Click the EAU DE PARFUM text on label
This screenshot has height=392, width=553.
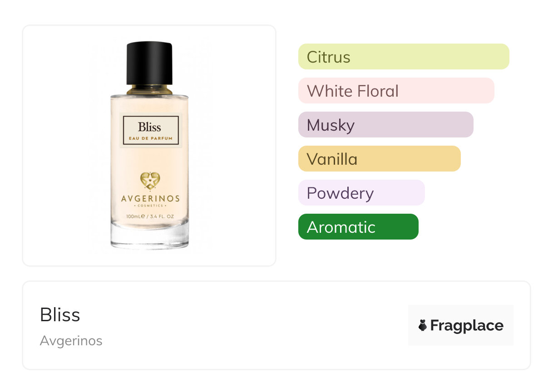click(x=150, y=138)
